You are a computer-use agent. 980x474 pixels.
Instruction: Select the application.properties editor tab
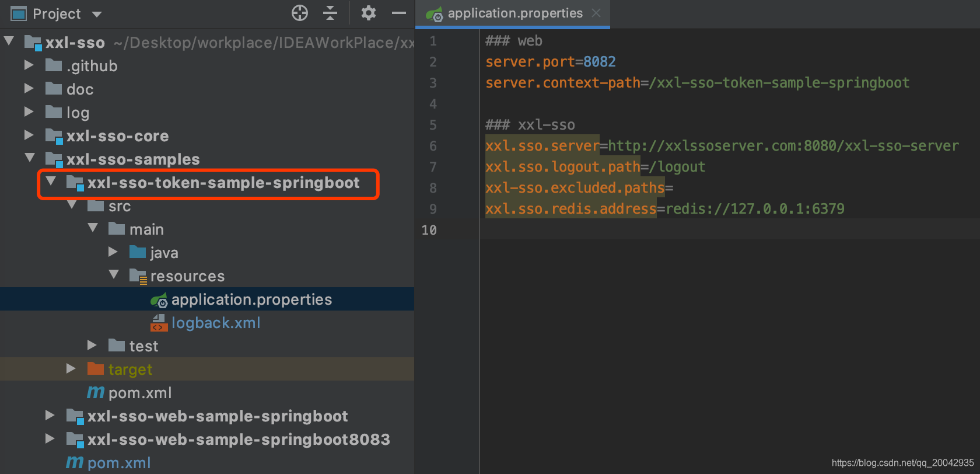[x=513, y=13]
